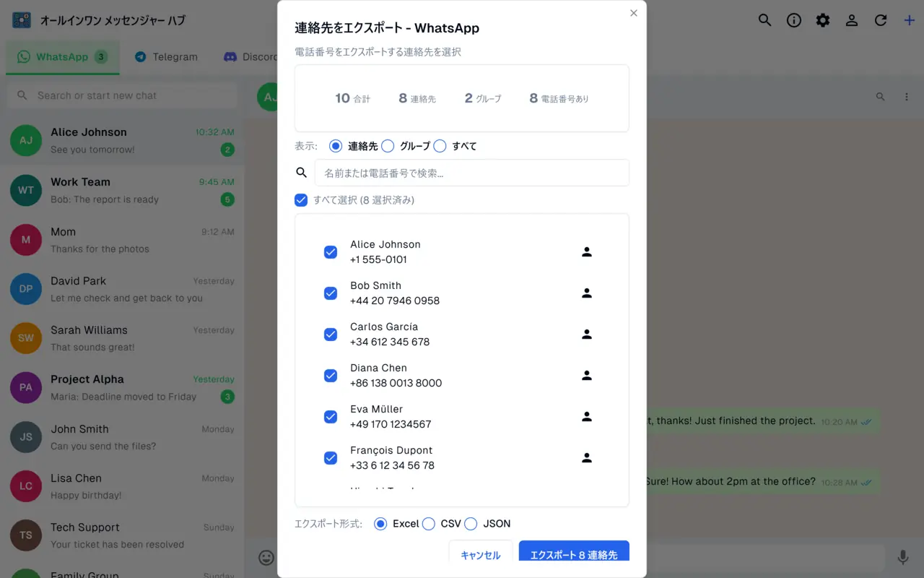Click person icon beside Bob Smith

click(587, 293)
